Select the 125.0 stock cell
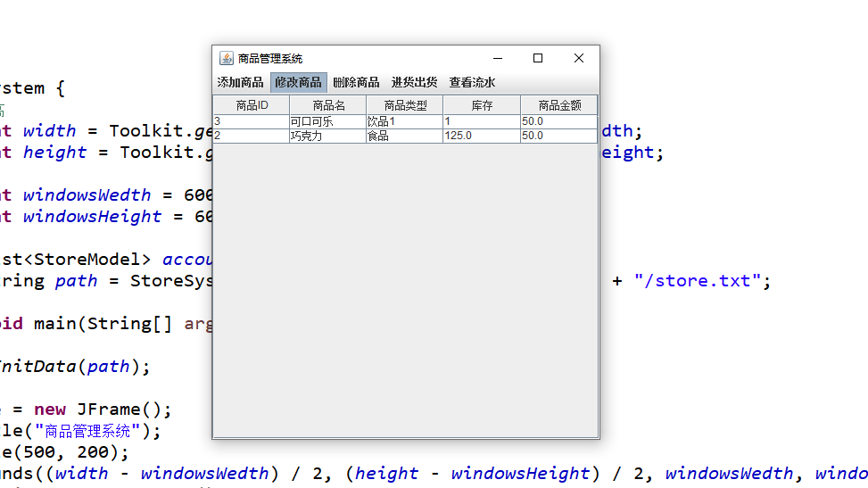 coord(482,136)
